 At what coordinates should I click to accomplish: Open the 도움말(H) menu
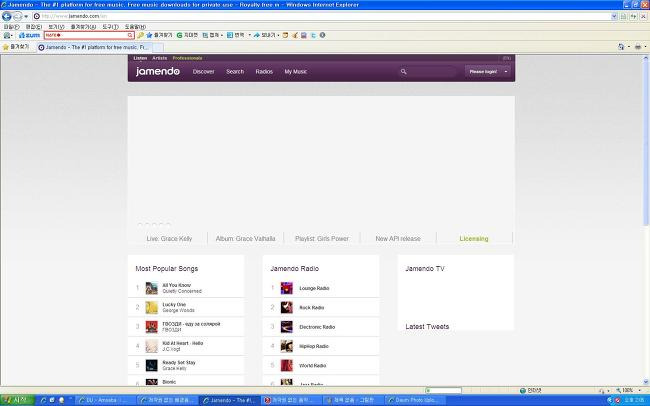pyautogui.click(x=135, y=27)
